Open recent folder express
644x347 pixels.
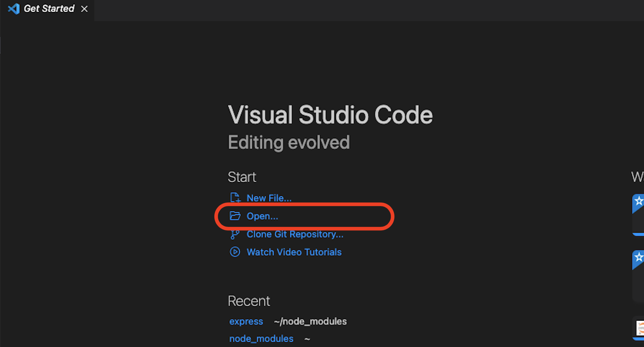[246, 321]
